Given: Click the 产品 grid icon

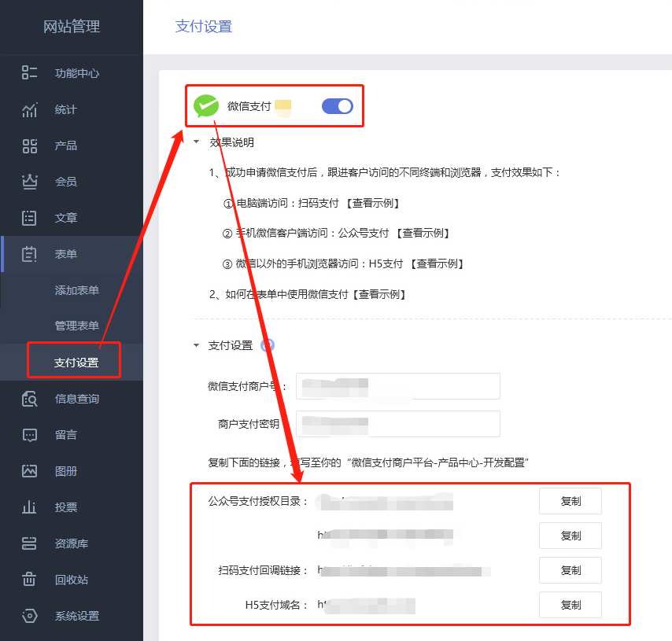Looking at the screenshot, I should [29, 146].
